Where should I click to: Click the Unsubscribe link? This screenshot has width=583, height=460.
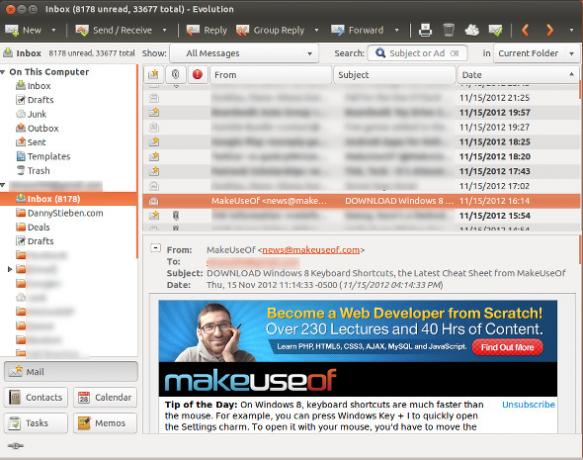coord(528,405)
